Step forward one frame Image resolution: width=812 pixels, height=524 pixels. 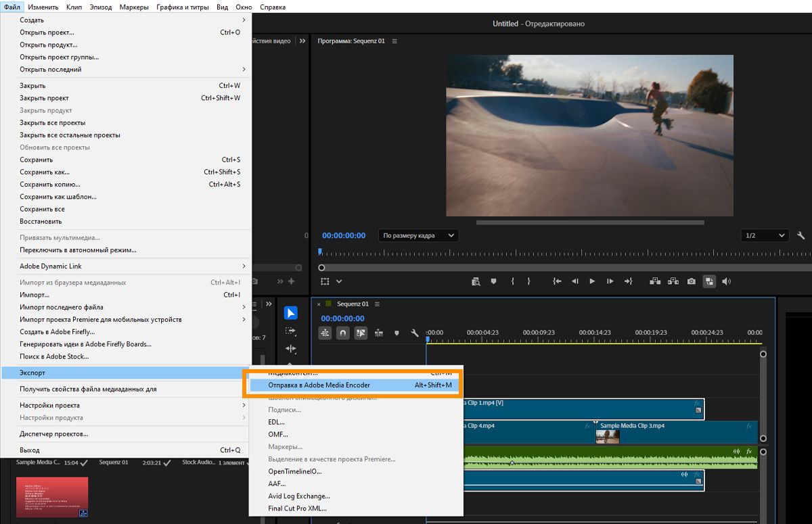tap(610, 281)
